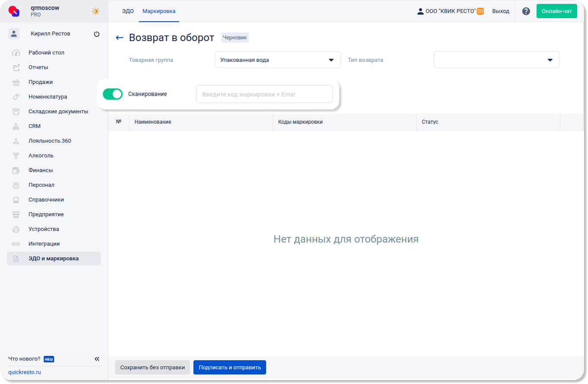Viewport: 588px width, 384px height.
Task: Click the Алкоголь cocktail glass icon
Action: (x=16, y=156)
